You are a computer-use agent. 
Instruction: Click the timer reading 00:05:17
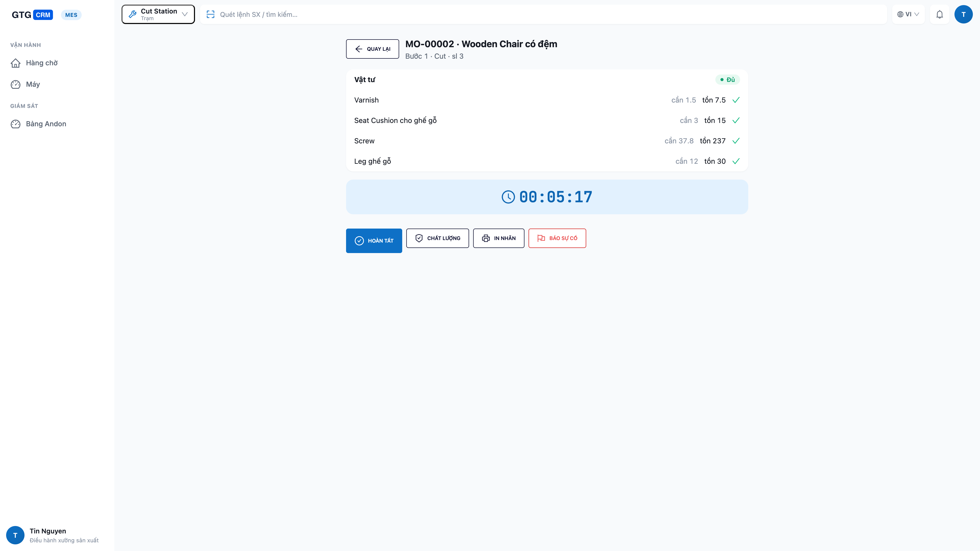coord(555,197)
